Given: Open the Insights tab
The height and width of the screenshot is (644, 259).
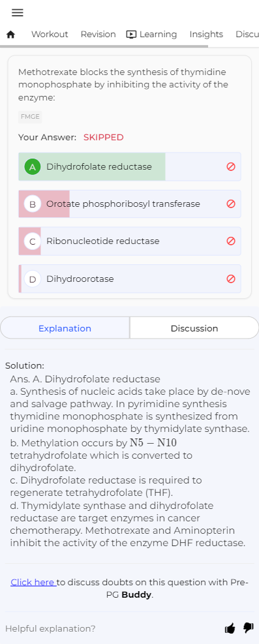Looking at the screenshot, I should coord(206,35).
